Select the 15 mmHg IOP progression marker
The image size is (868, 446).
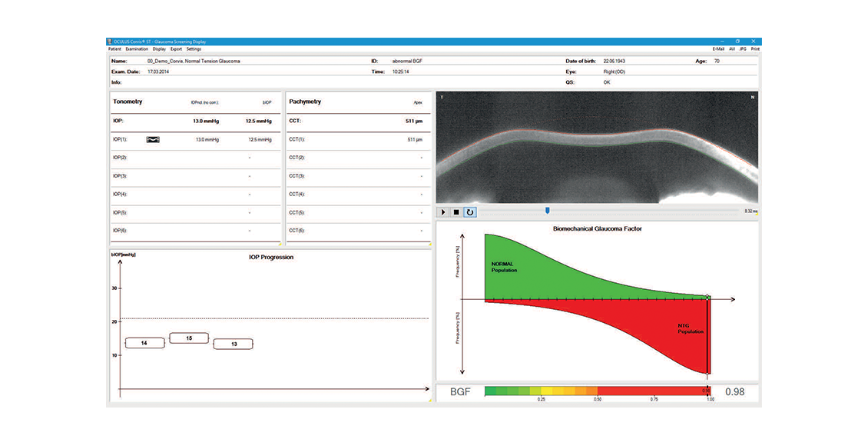pyautogui.click(x=189, y=338)
